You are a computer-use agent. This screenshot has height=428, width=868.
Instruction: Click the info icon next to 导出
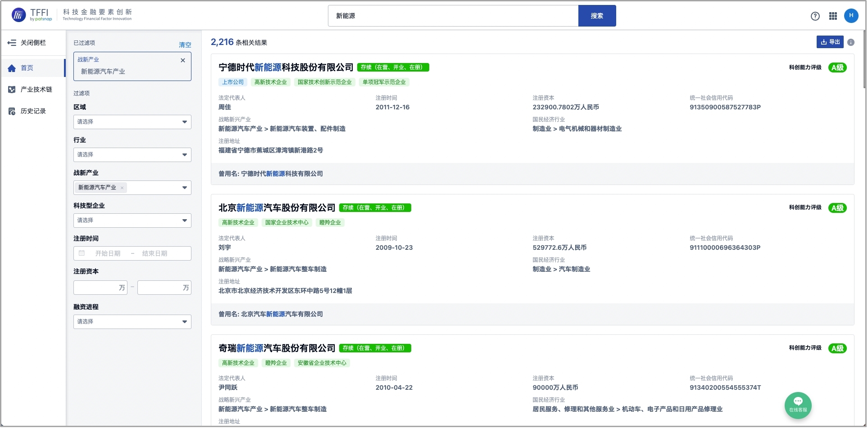pos(850,42)
